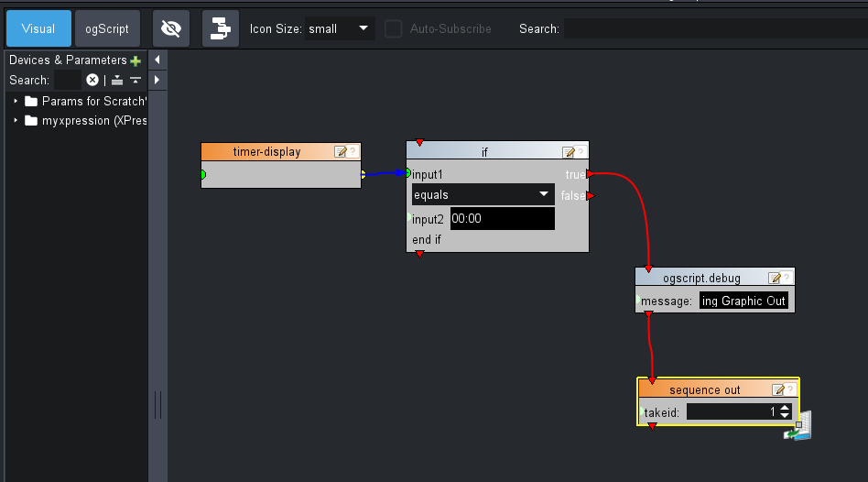
Task: Open help for the if block
Action: (580, 152)
